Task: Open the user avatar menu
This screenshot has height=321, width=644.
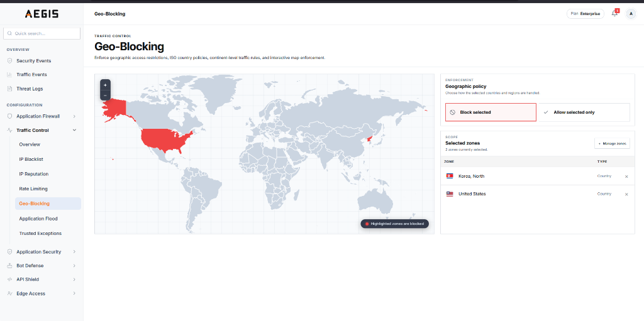Action: click(630, 14)
